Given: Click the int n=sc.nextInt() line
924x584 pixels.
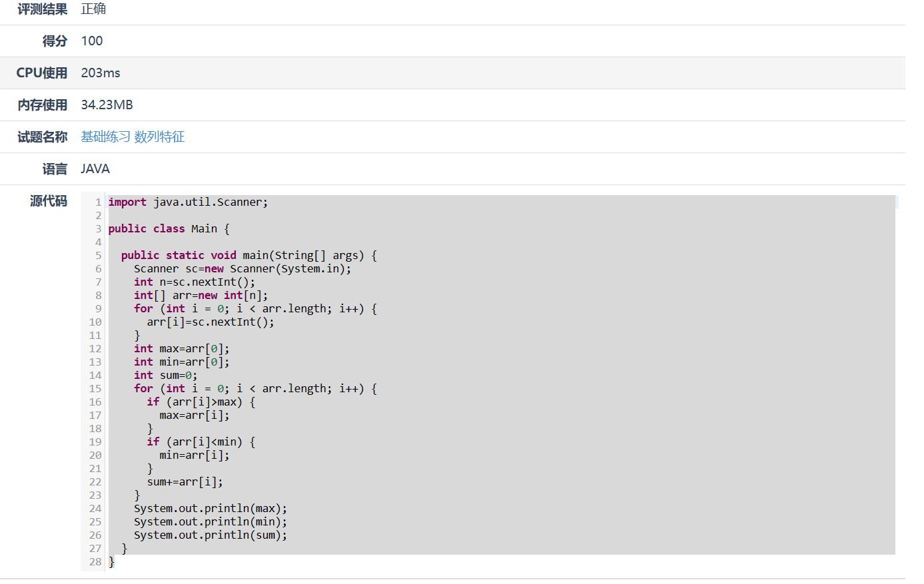Looking at the screenshot, I should [x=194, y=282].
